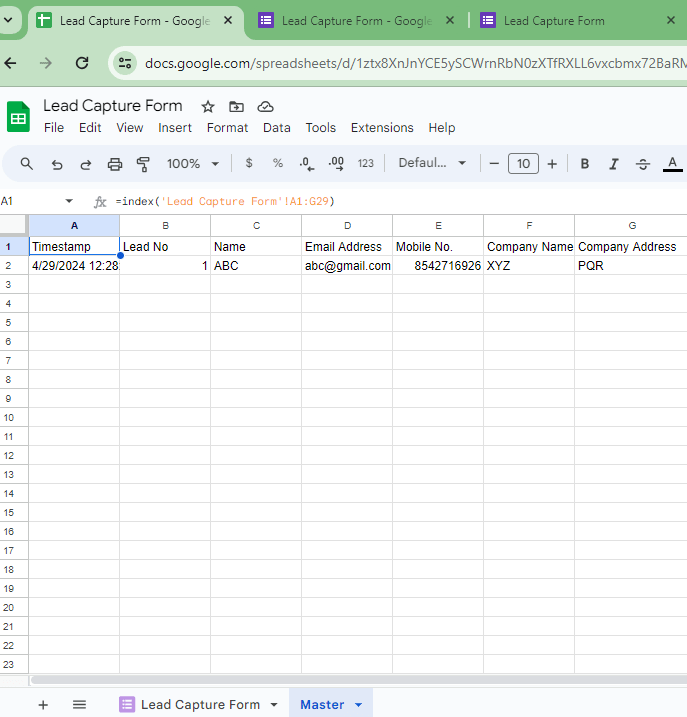Toggle italic formatting
Image resolution: width=687 pixels, height=717 pixels.
(614, 163)
